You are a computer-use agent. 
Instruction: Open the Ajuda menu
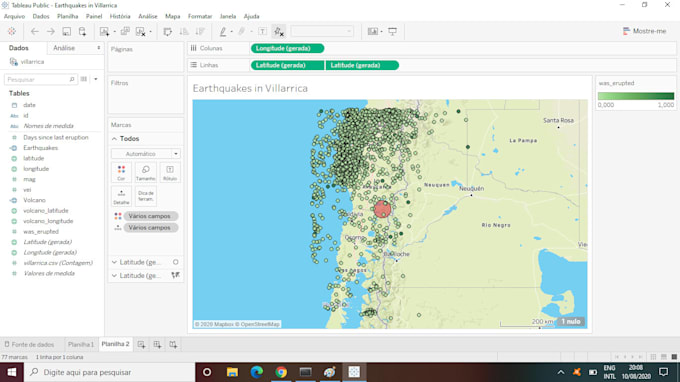252,16
